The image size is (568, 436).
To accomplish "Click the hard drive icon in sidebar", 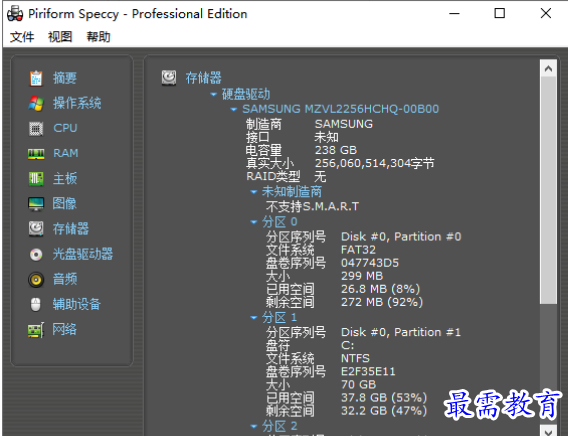I will (36, 229).
